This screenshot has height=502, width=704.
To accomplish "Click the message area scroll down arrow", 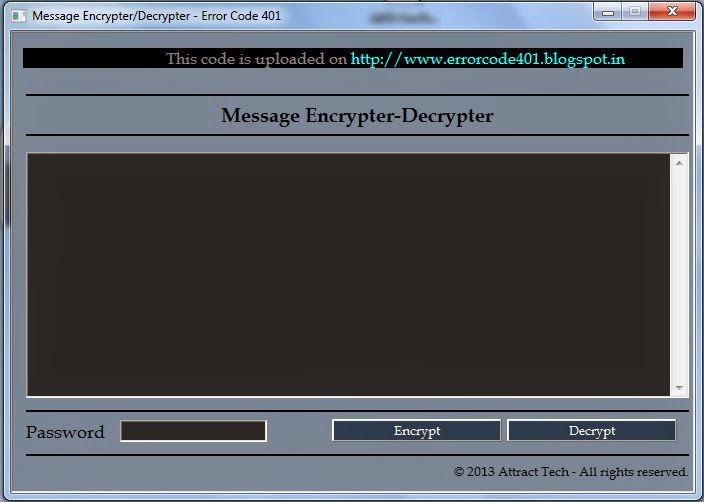I will click(679, 388).
